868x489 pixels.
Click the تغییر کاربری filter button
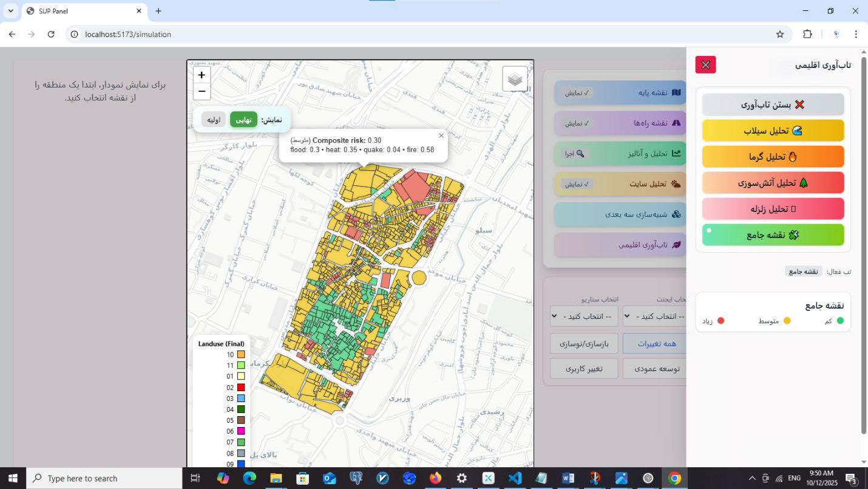[584, 368]
